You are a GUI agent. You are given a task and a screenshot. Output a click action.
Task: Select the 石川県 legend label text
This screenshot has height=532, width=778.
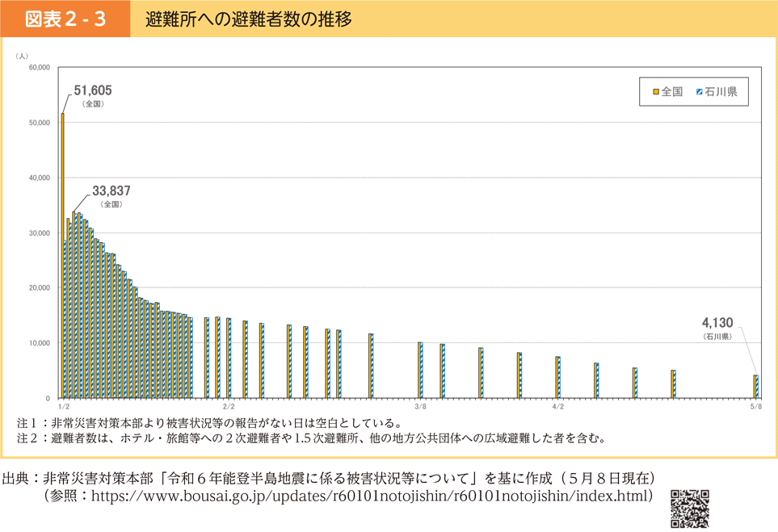coord(721,92)
